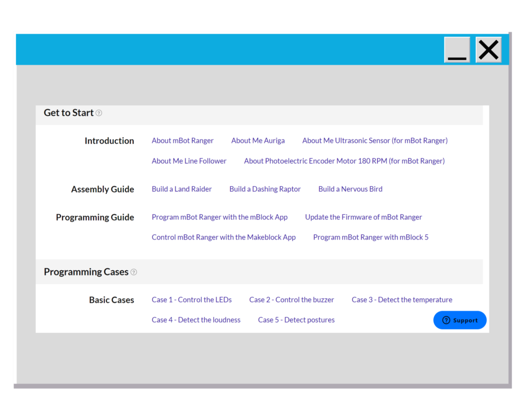The height and width of the screenshot is (420, 525).
Task: Click the help icon beside Programming Cases
Action: point(134,272)
